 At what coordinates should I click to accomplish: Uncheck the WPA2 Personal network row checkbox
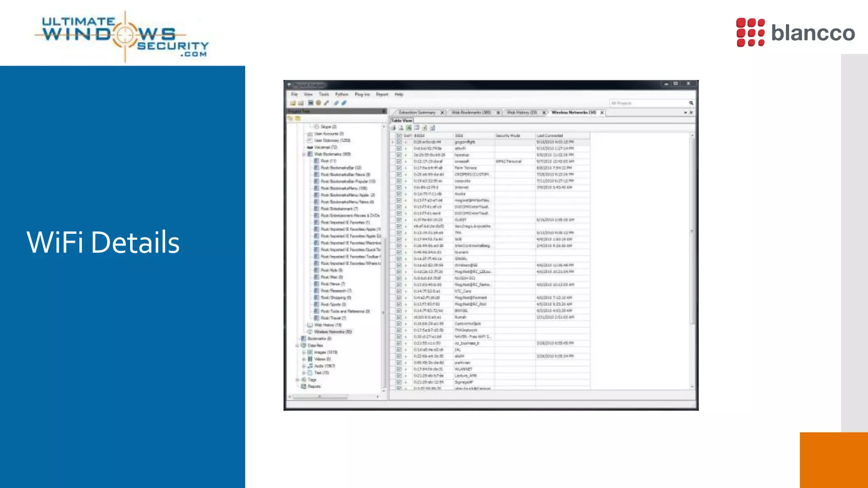point(399,161)
